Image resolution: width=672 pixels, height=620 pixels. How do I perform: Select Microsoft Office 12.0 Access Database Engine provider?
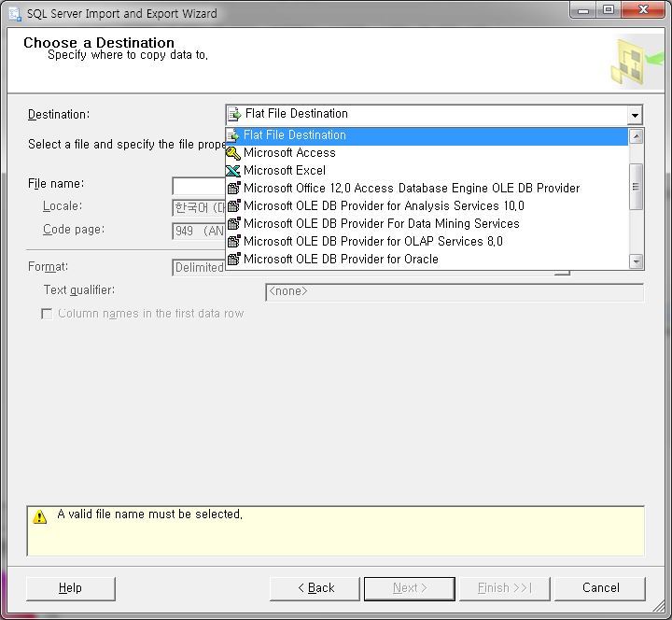427,189
